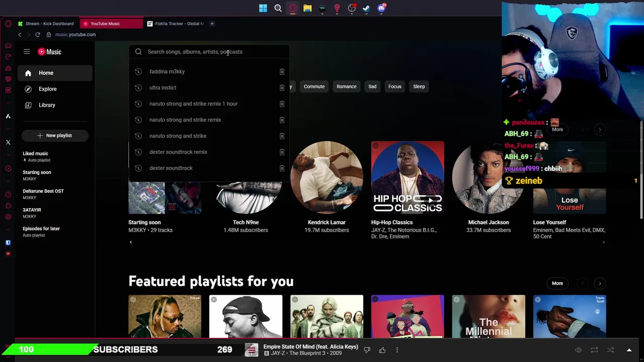Delete 'naruto strong and strike' history entry
This screenshot has height=362, width=644.
(282, 136)
